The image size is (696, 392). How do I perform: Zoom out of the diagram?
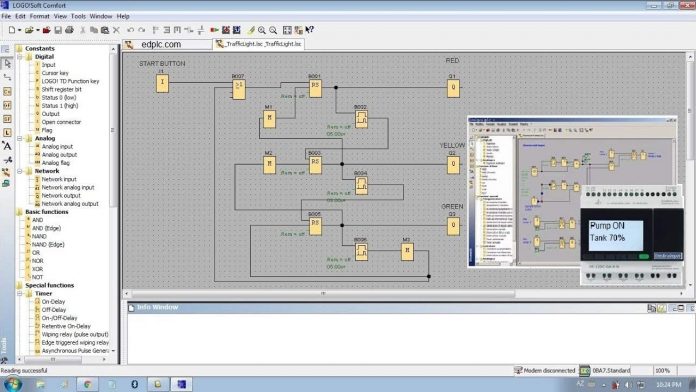click(273, 30)
